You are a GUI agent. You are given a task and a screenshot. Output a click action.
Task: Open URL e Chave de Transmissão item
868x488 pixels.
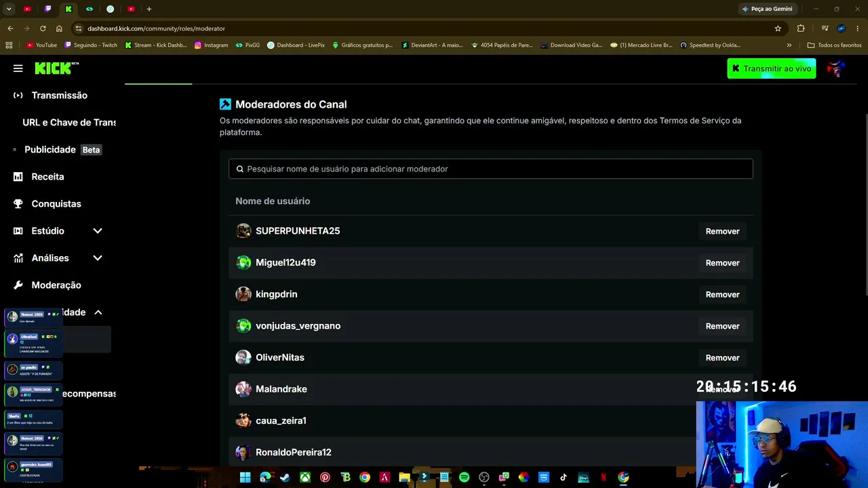pos(69,123)
